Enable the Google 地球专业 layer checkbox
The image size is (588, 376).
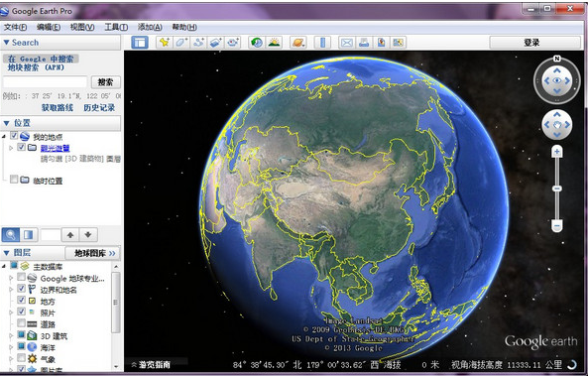22,278
